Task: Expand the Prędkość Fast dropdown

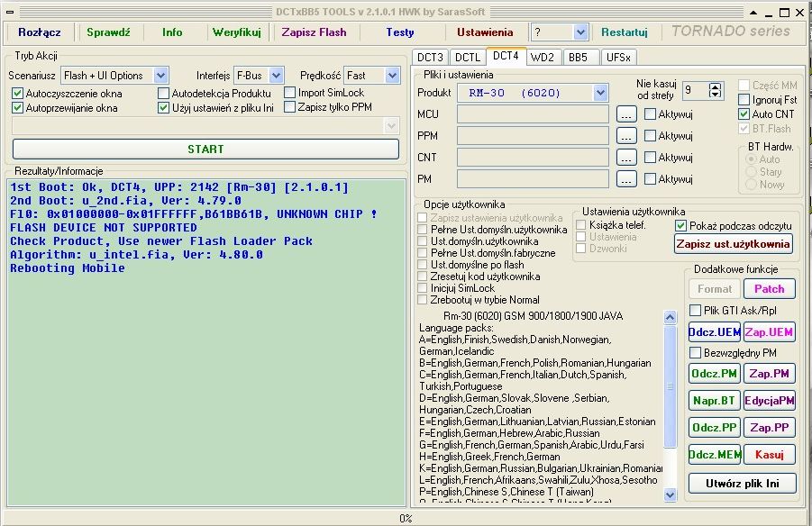Action: (393, 76)
